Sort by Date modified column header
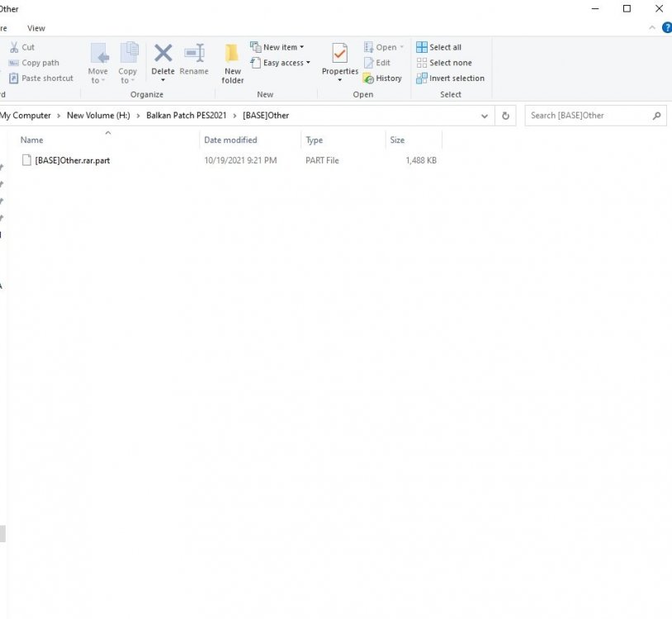Viewport: 672px width, 619px height. (230, 140)
